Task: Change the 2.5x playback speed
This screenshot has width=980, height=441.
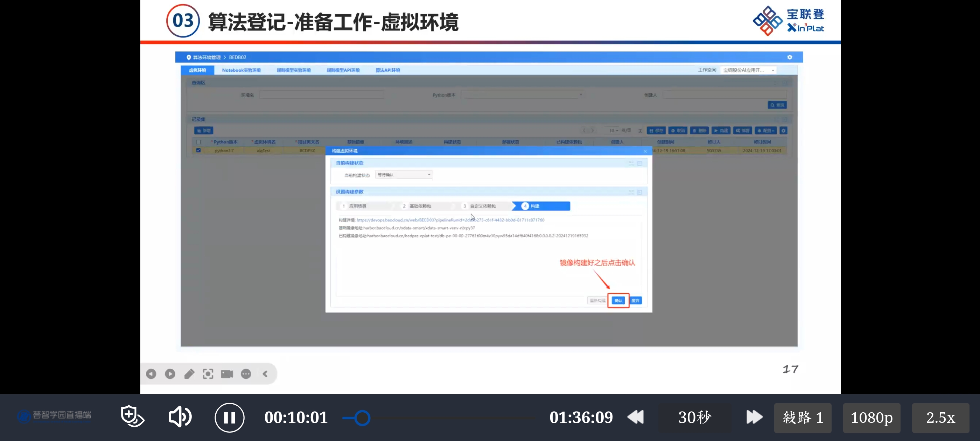Action: pyautogui.click(x=940, y=418)
